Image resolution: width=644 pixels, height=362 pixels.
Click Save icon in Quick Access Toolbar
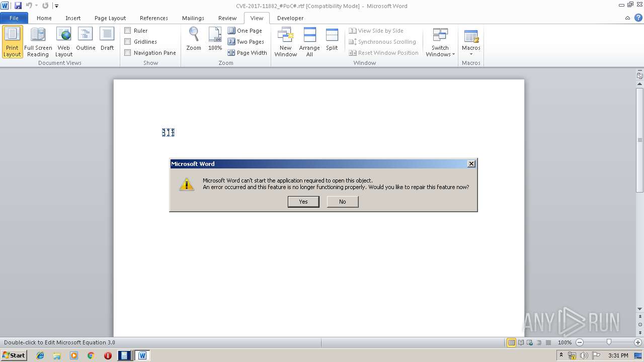[18, 6]
